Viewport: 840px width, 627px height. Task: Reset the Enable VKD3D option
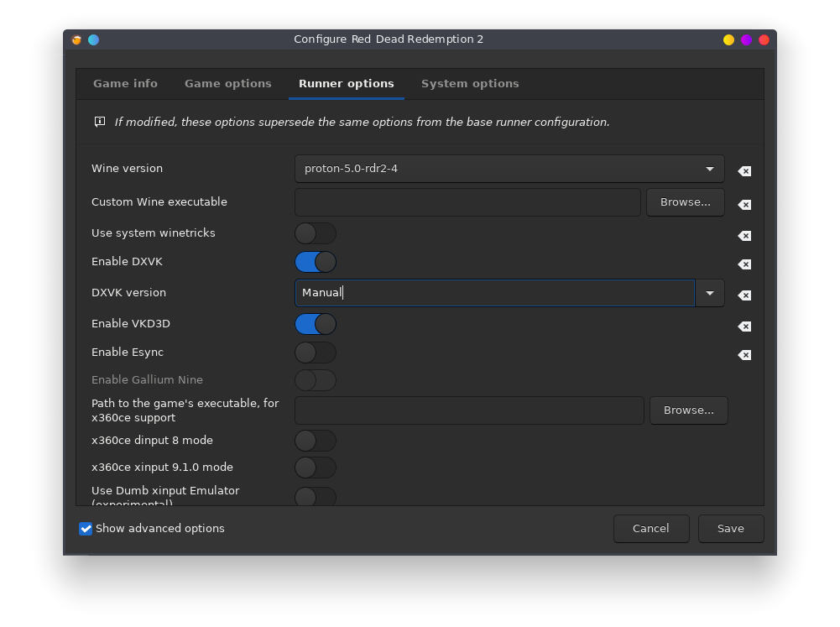[744, 327]
